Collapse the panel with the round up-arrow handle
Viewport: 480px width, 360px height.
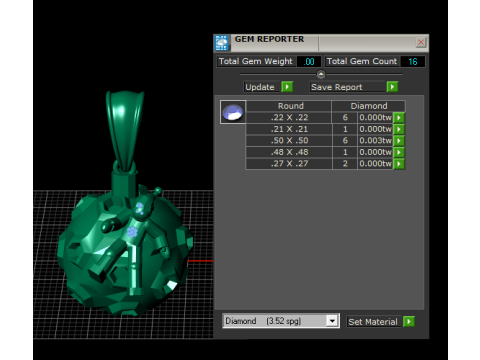tap(321, 74)
